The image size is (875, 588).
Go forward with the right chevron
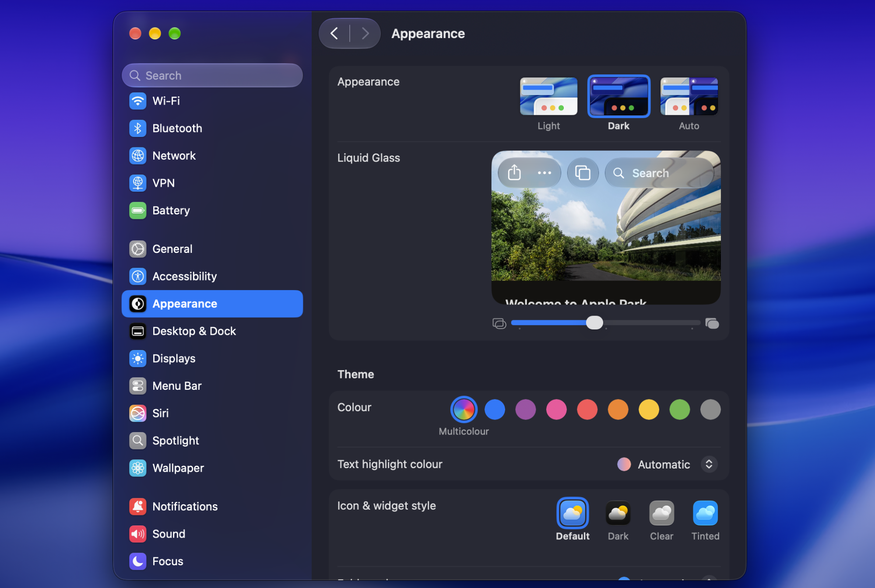pos(365,33)
